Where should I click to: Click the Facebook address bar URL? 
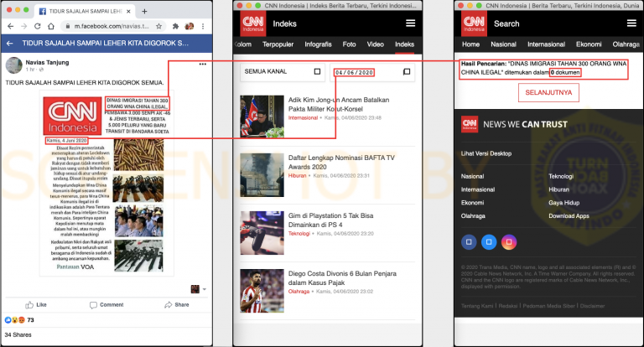pyautogui.click(x=112, y=26)
